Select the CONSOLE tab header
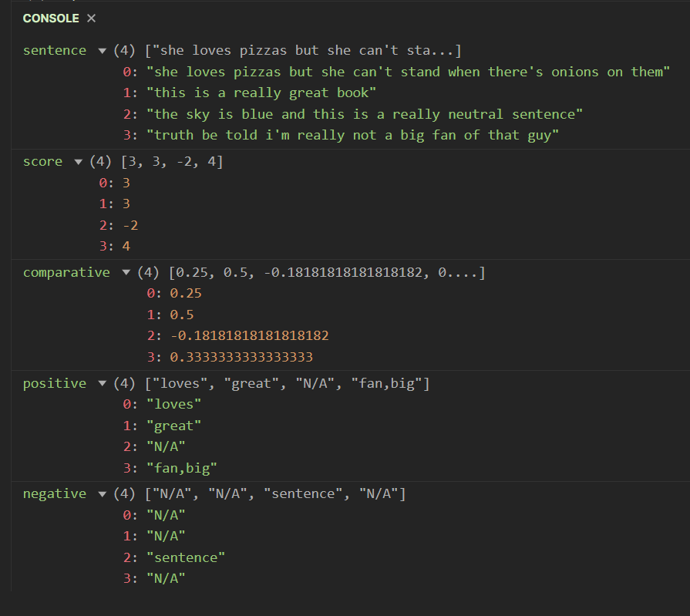Image resolution: width=690 pixels, height=616 pixels. point(51,18)
